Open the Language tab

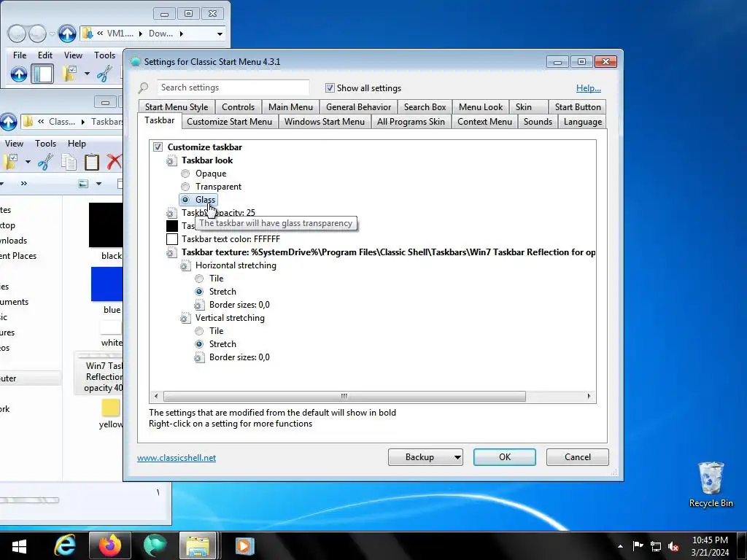(583, 122)
